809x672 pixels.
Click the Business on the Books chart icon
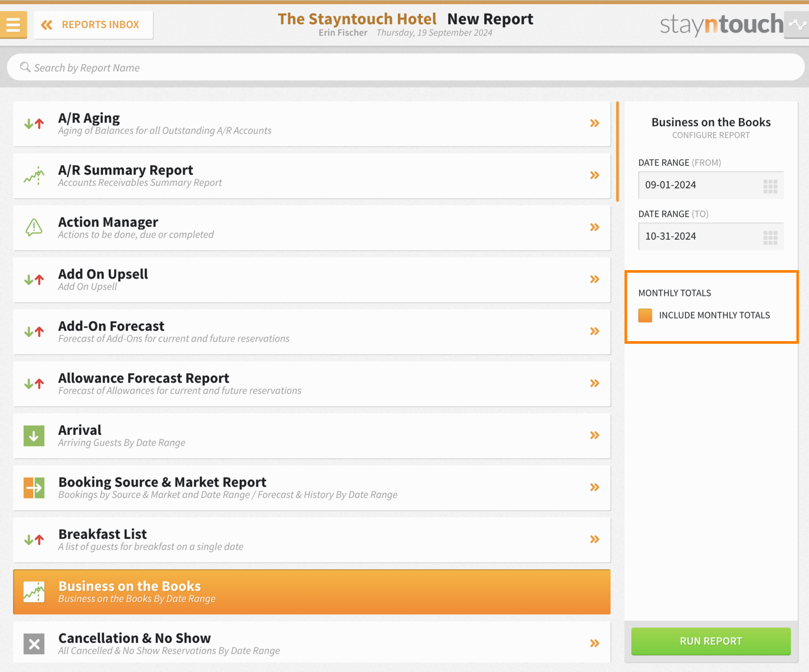34,592
